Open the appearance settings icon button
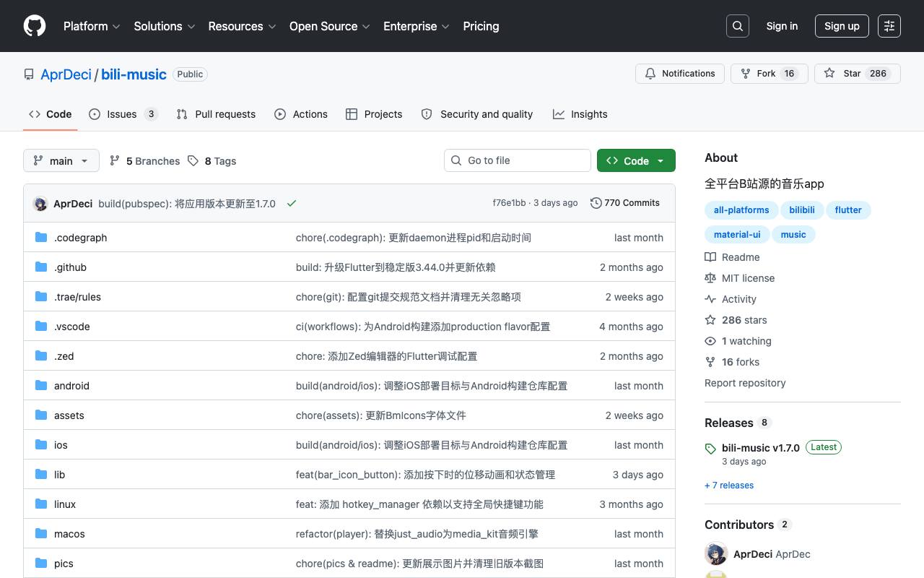The height and width of the screenshot is (578, 924). (889, 26)
